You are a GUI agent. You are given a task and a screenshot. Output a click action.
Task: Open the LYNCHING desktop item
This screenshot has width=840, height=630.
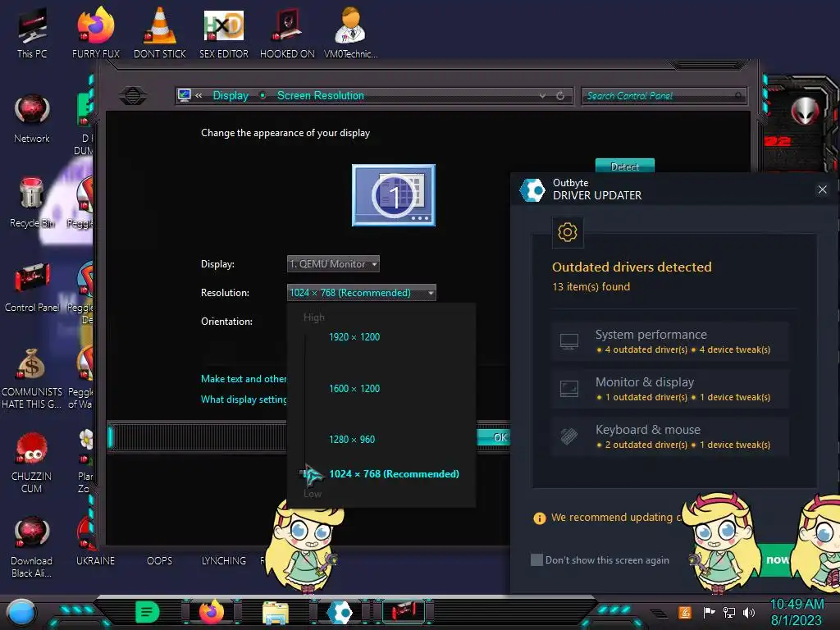coord(224,560)
